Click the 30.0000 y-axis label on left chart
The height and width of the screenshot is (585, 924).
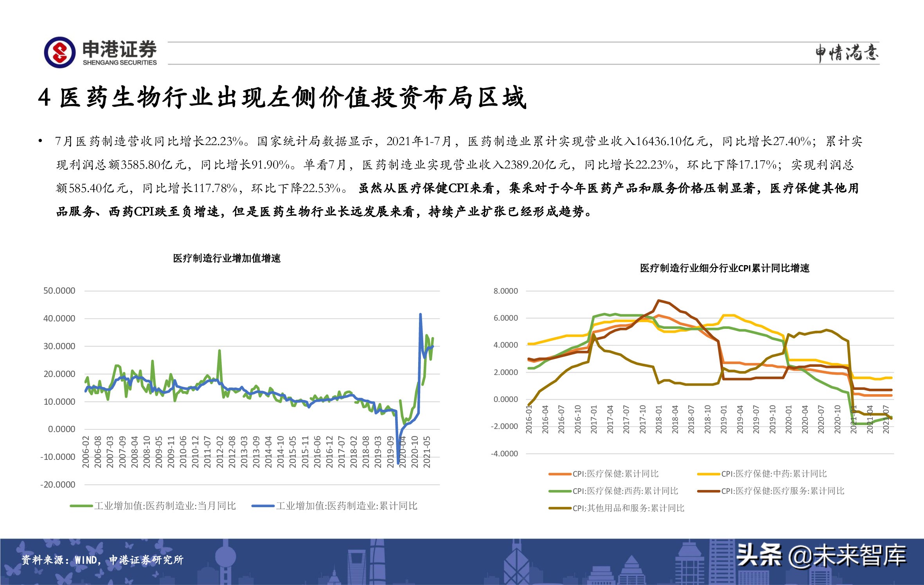[x=59, y=346]
